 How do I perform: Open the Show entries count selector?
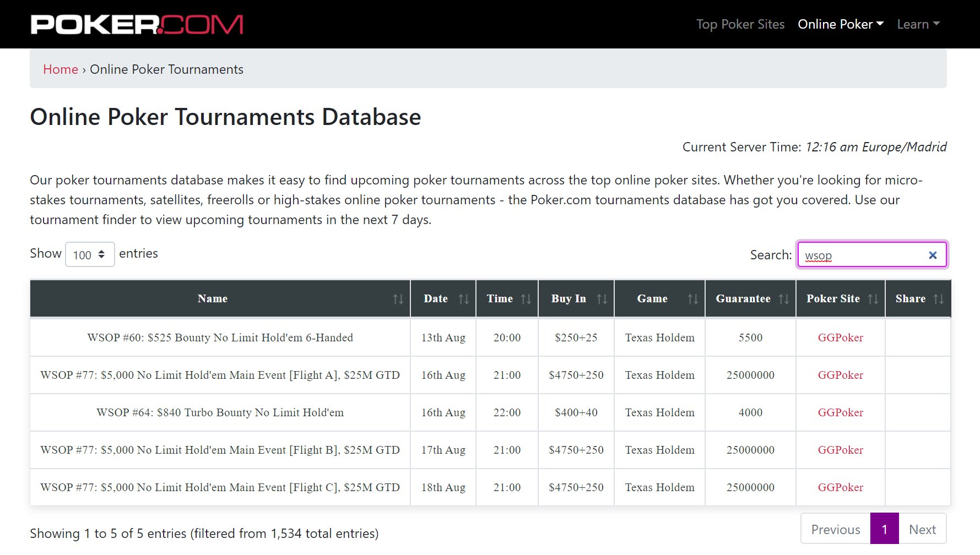[90, 254]
